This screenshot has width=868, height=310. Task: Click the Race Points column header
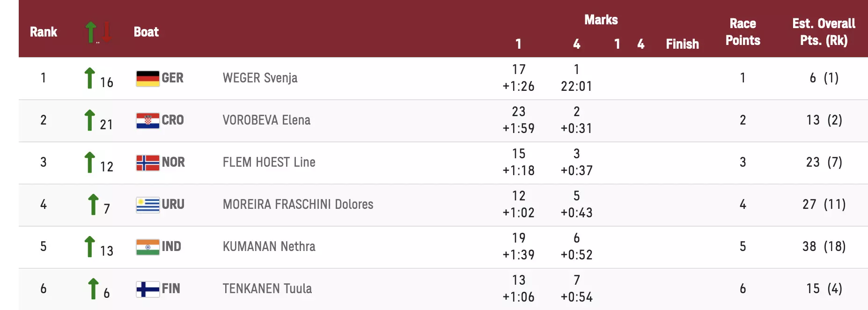pos(743,32)
